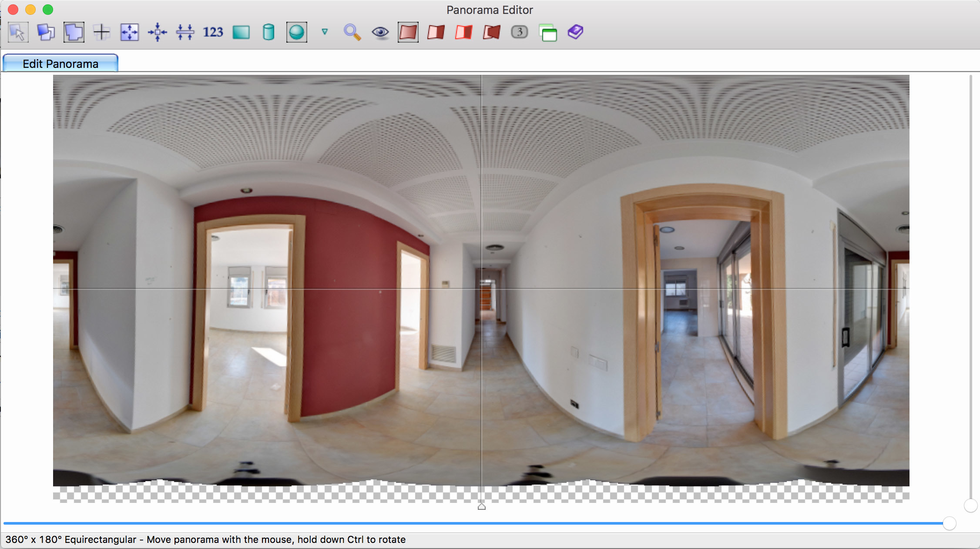
Task: Click the Straighten Panorama icon
Action: (185, 32)
